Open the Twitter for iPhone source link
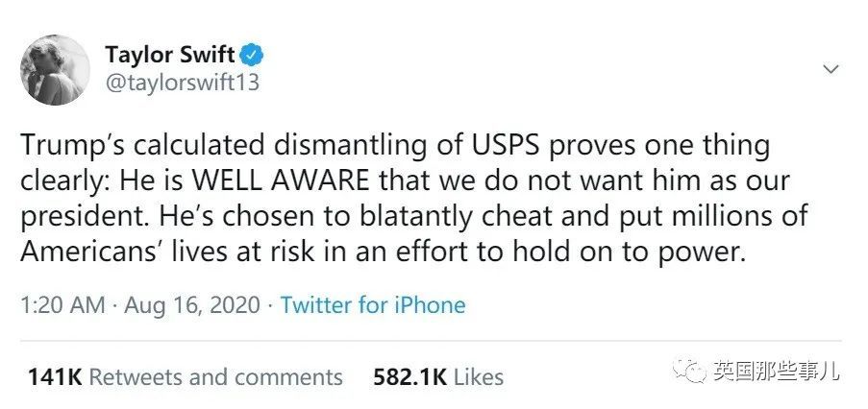The width and height of the screenshot is (868, 409). 373,305
